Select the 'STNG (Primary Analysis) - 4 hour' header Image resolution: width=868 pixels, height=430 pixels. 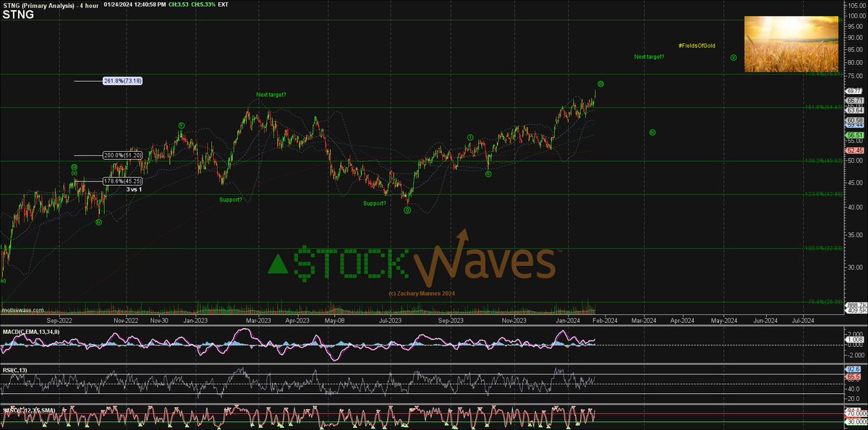tap(50, 5)
